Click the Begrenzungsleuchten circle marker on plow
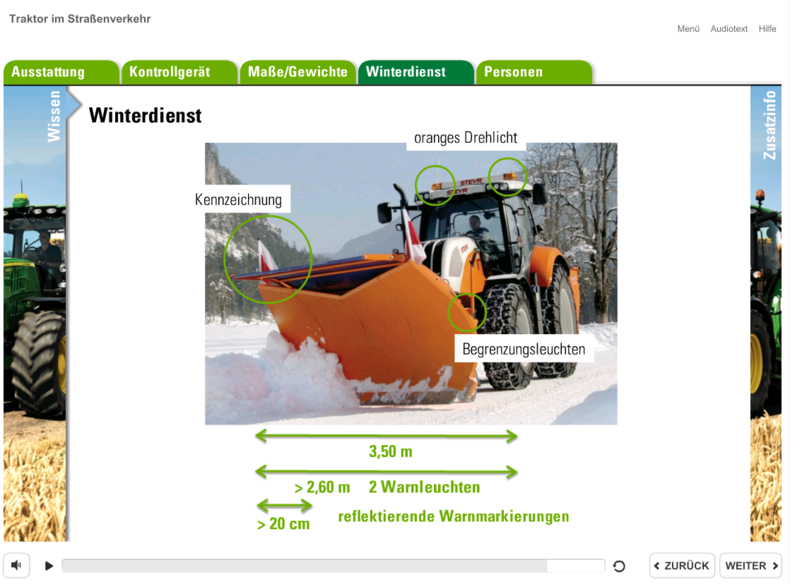The width and height of the screenshot is (790, 585). [466, 313]
